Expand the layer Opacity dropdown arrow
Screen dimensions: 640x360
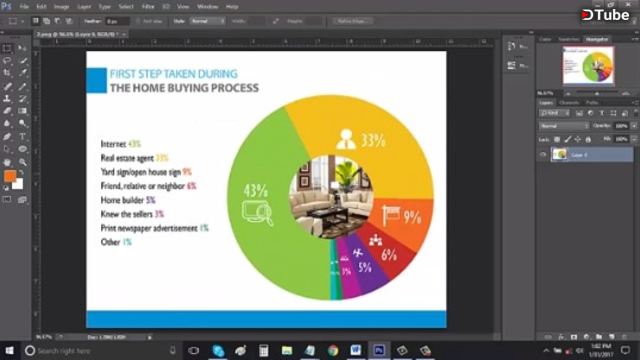tap(634, 126)
